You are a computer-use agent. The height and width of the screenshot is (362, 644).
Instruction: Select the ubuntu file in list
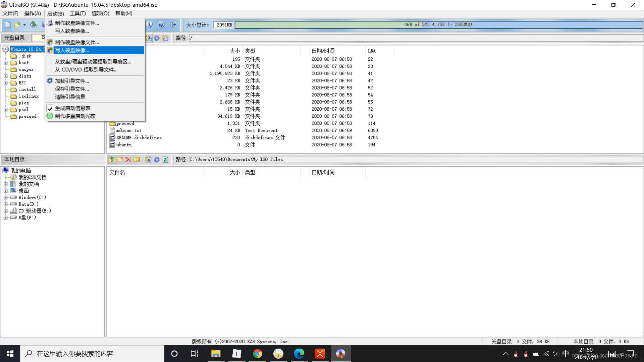124,145
